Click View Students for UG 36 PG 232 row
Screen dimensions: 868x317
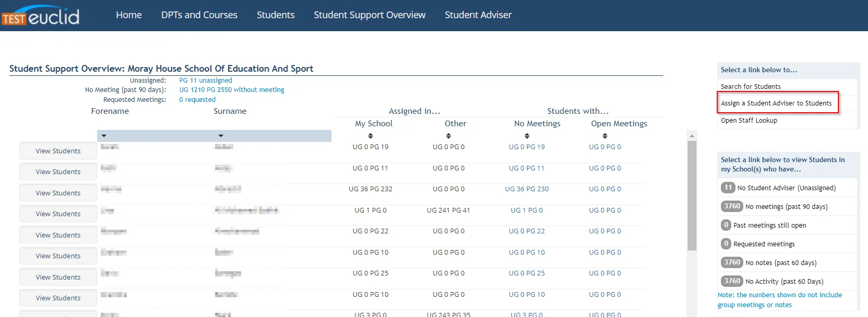[x=58, y=193]
